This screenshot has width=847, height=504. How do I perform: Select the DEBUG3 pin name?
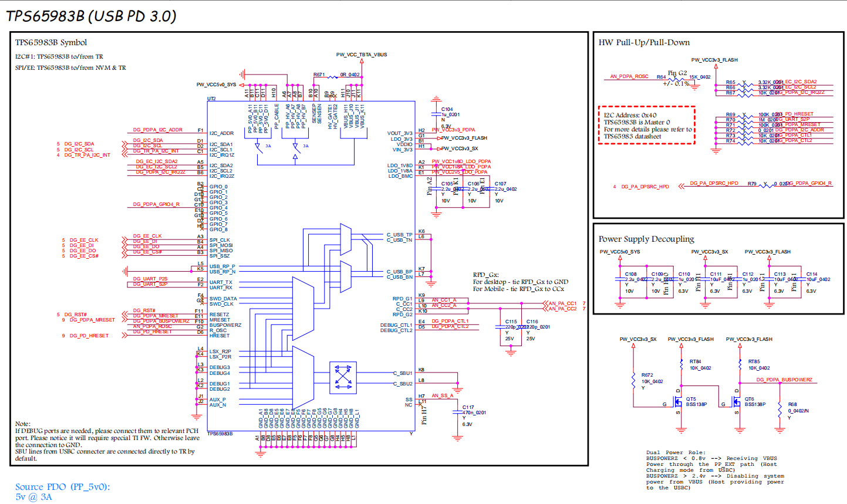point(220,367)
